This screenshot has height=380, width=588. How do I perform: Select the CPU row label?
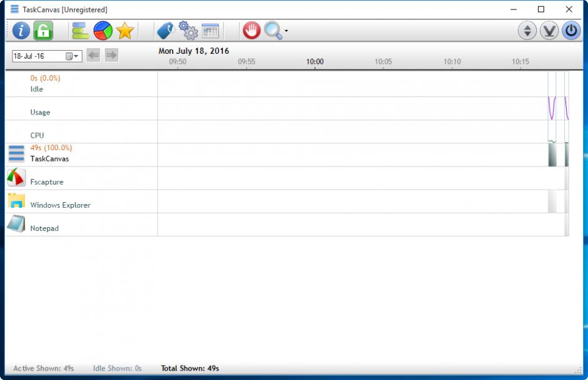tap(37, 135)
